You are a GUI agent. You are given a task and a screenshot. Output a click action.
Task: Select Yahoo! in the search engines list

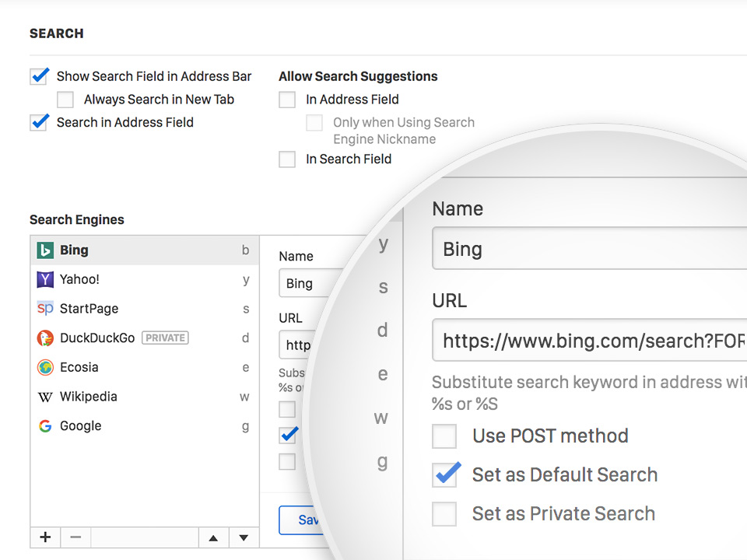pos(145,279)
